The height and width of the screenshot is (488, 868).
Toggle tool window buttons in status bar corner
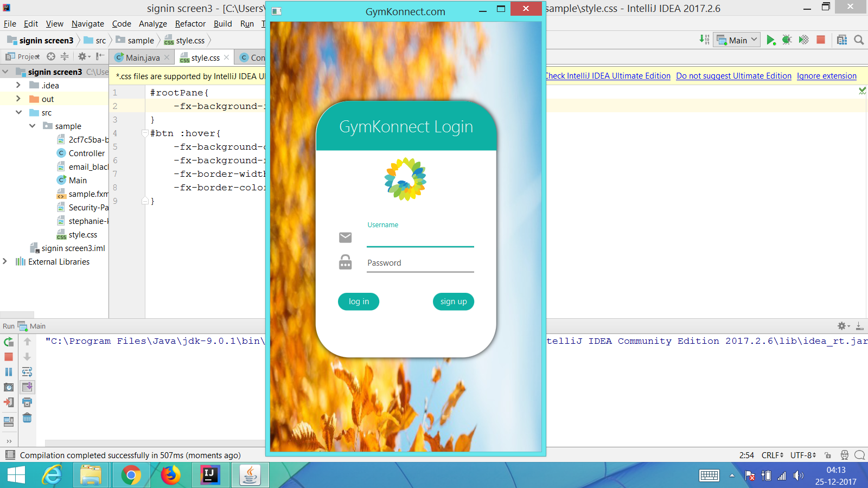coord(10,455)
